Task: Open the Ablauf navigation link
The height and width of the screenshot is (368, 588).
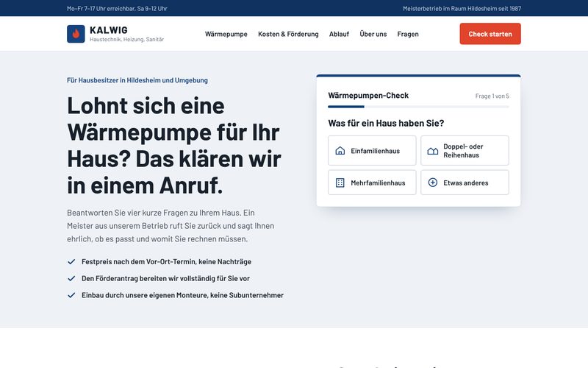Action: point(339,34)
